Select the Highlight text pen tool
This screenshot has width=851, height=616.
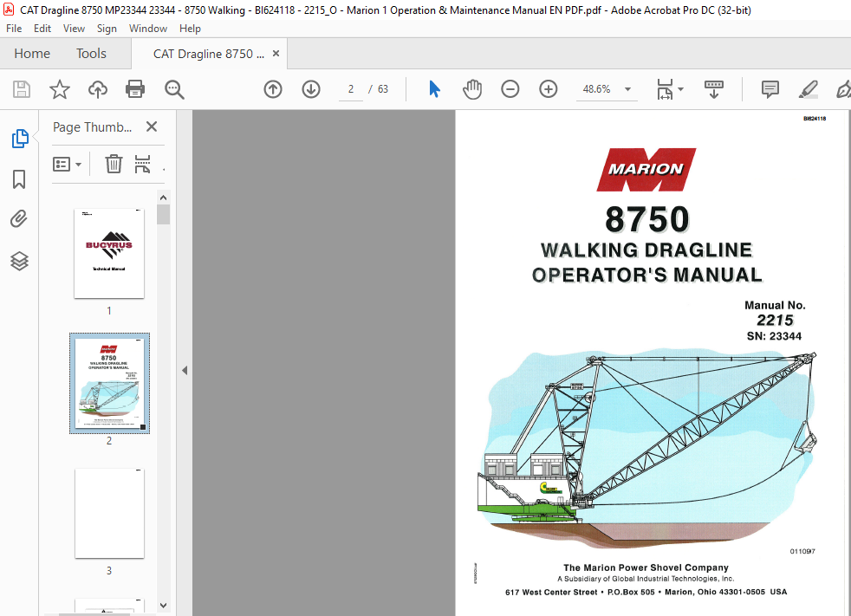[x=809, y=89]
